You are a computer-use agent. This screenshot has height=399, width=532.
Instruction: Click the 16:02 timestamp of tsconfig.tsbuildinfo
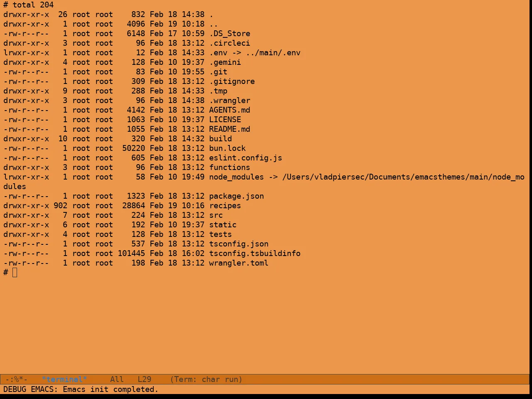[193, 254]
